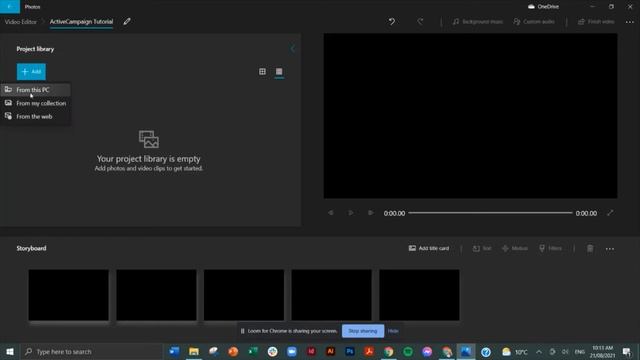Viewport: 640px width, 360px height.
Task: Open Adobe Photoshop from taskbar
Action: (350, 351)
